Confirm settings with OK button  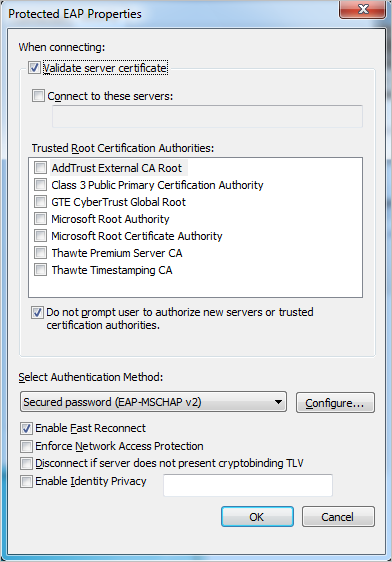point(257,516)
